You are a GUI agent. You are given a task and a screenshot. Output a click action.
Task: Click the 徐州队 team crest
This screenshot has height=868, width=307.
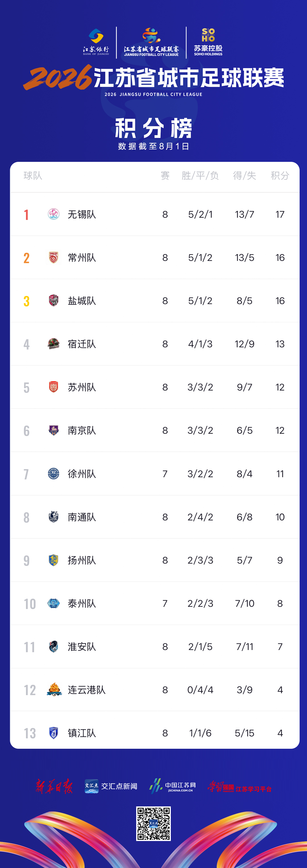tap(54, 473)
